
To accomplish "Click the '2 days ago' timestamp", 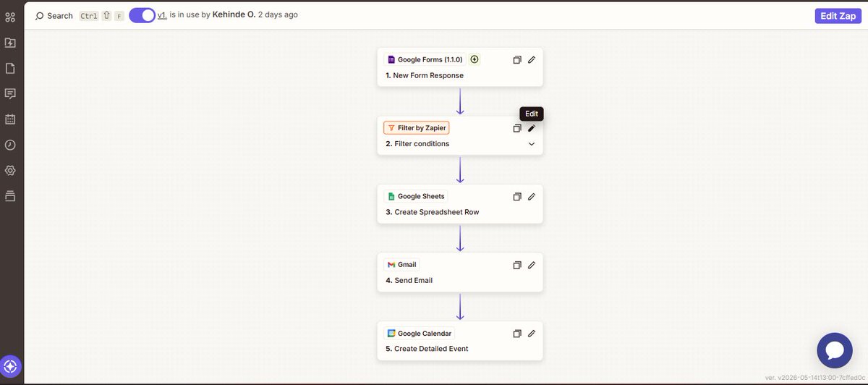I will click(278, 14).
